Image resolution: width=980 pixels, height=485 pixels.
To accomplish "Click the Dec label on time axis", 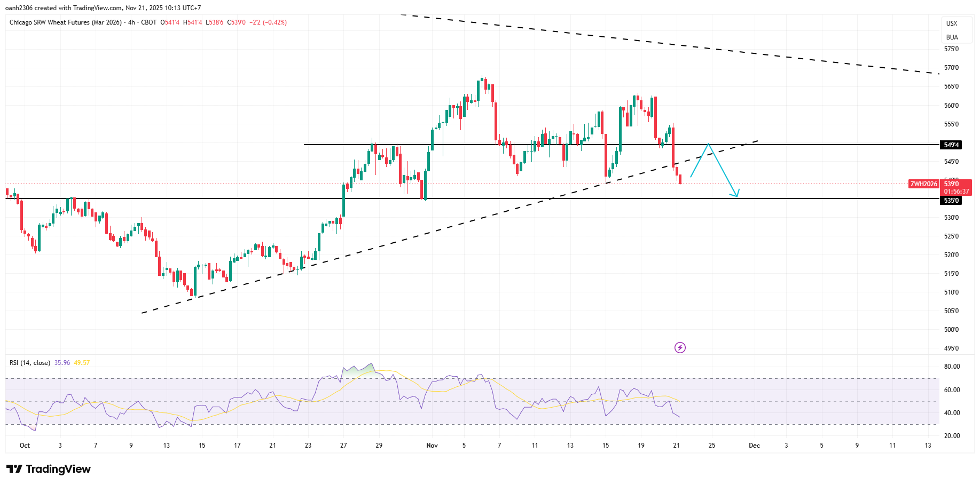I will tap(754, 446).
